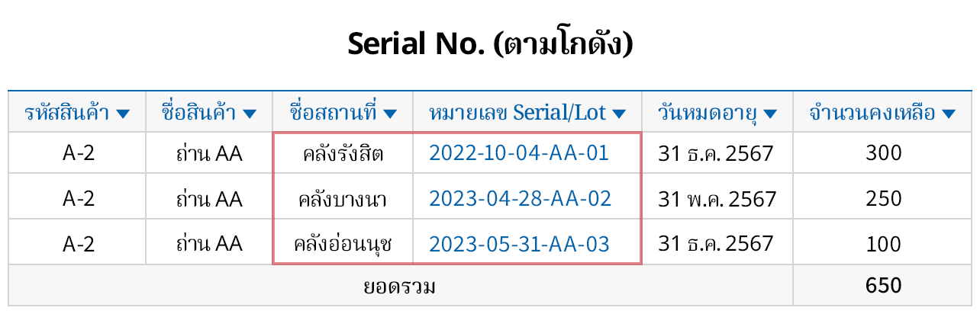The width and height of the screenshot is (980, 314).
Task: Click the ยอดรวม total row label
Action: click(x=400, y=287)
